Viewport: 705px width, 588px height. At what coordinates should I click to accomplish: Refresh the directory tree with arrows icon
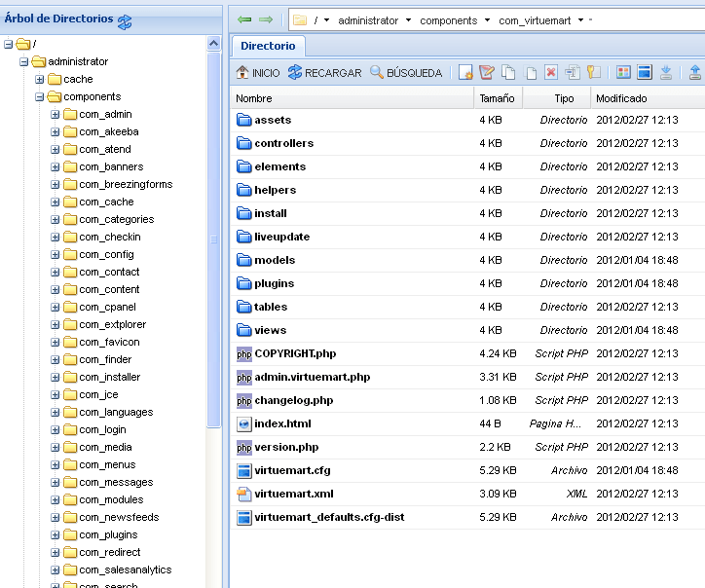pos(125,21)
